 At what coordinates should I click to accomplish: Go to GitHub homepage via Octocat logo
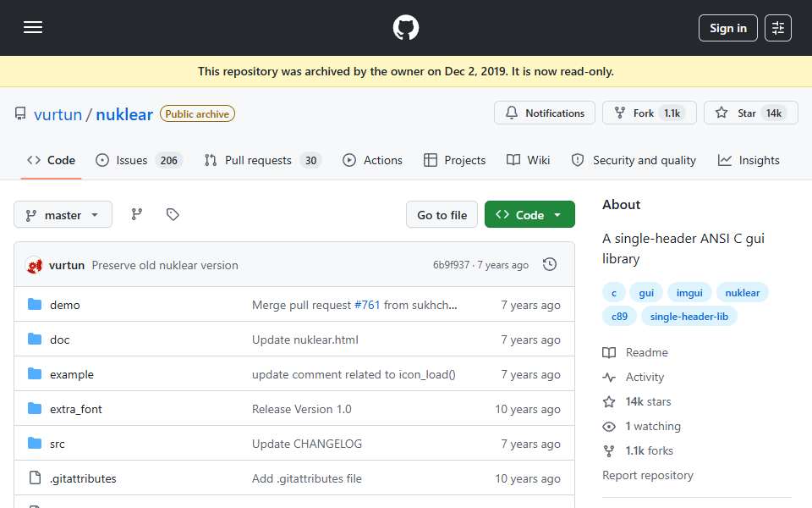click(x=405, y=27)
